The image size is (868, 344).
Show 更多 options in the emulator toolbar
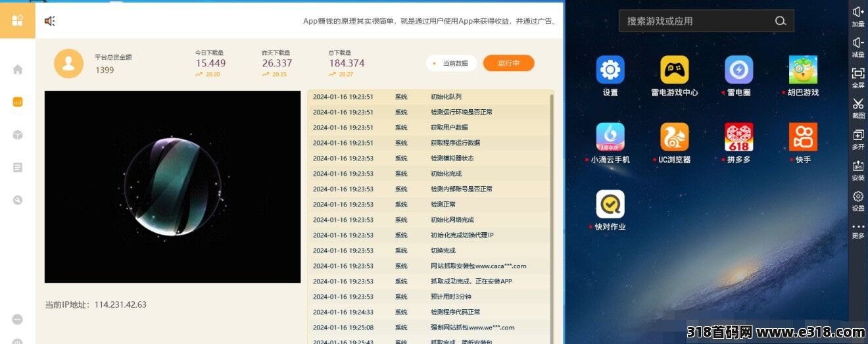858,230
